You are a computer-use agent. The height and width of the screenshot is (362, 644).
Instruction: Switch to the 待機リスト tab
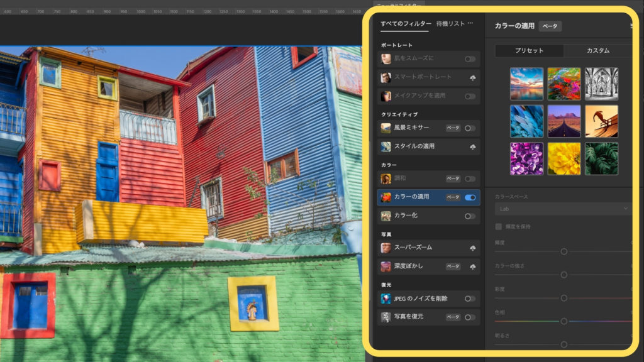[x=450, y=24]
